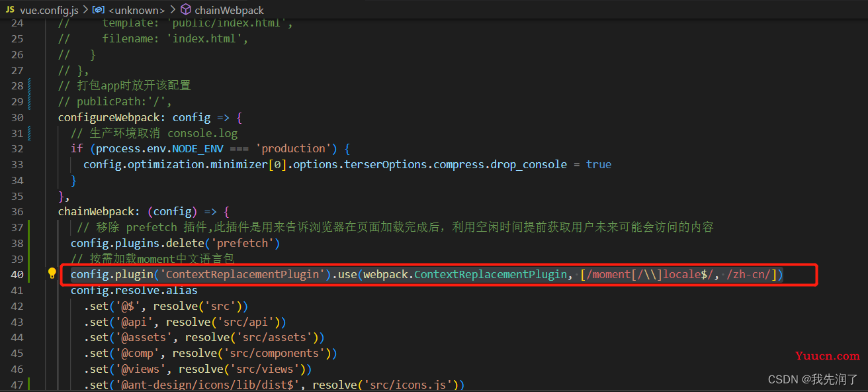Click the commented filename: 'index.html' line
Image resolution: width=868 pixels, height=392 pixels.
(153, 38)
